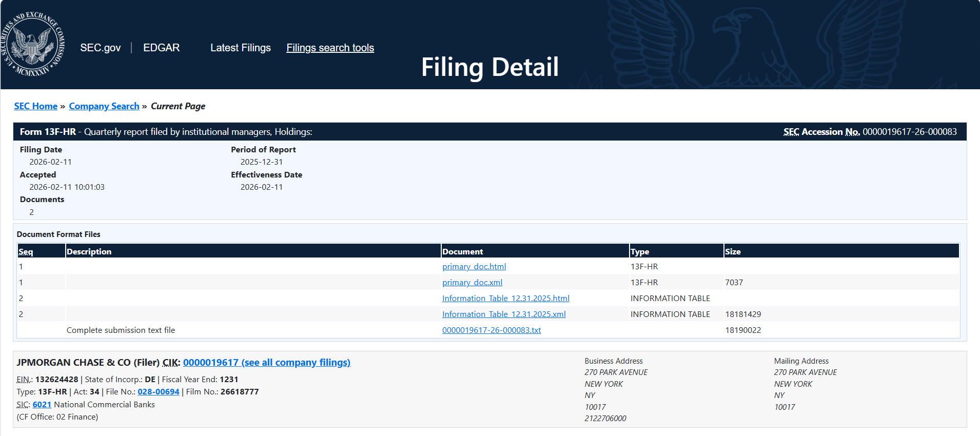Select the Filing Date value 2026-02-11
Image resolution: width=980 pixels, height=436 pixels.
(x=50, y=162)
